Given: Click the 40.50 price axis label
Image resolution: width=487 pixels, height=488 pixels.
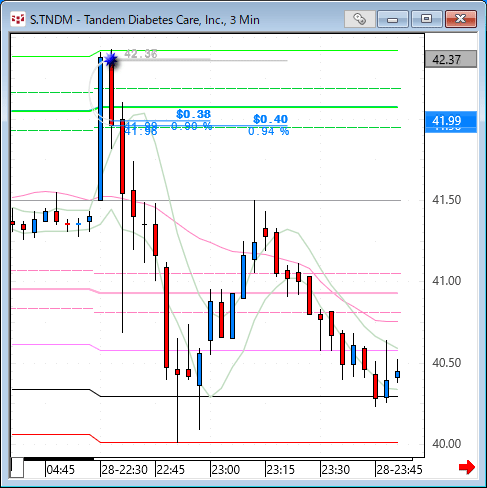Looking at the screenshot, I should [446, 363].
